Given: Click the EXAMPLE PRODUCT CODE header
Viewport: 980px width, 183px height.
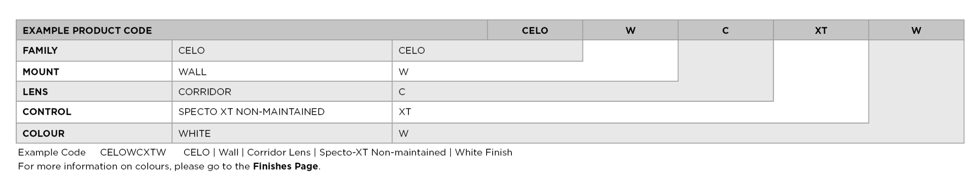Looking at the screenshot, I should [x=87, y=31].
